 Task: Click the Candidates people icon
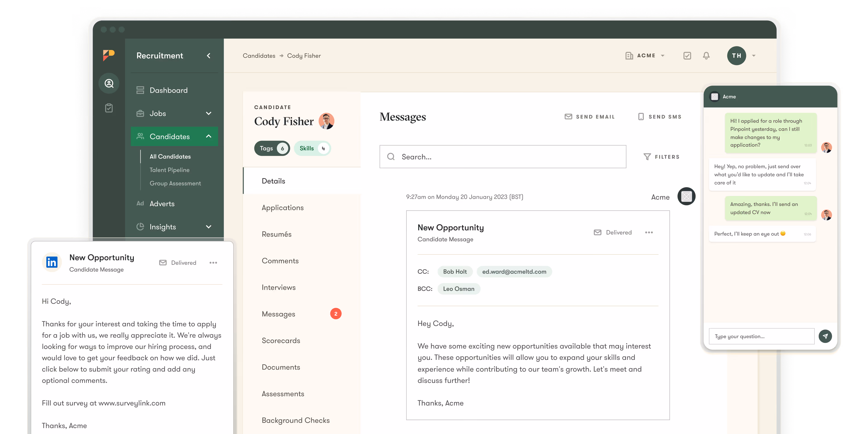point(140,136)
